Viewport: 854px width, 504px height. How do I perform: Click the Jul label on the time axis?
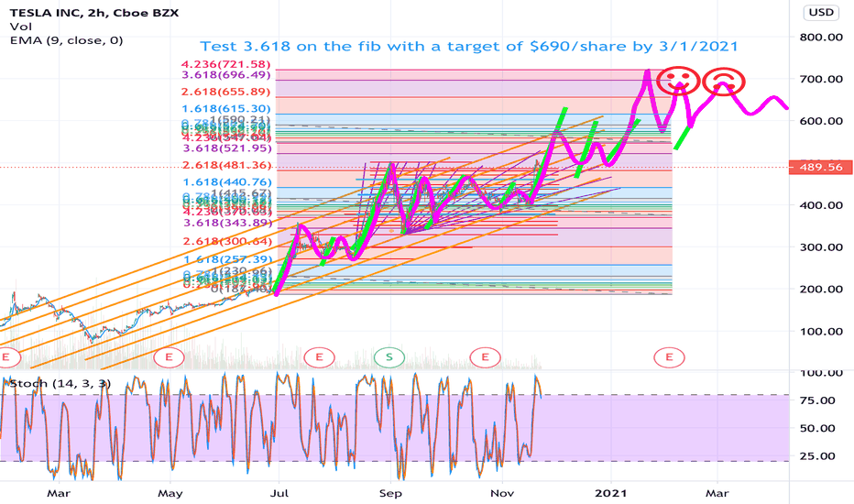click(279, 494)
